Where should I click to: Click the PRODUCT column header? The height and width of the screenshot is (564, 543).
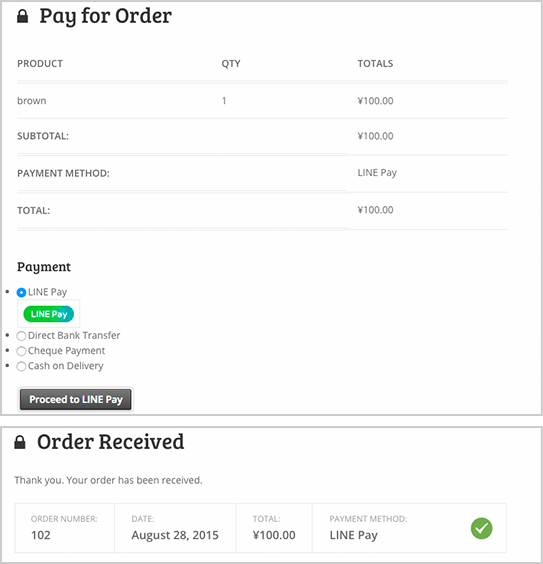coord(40,64)
